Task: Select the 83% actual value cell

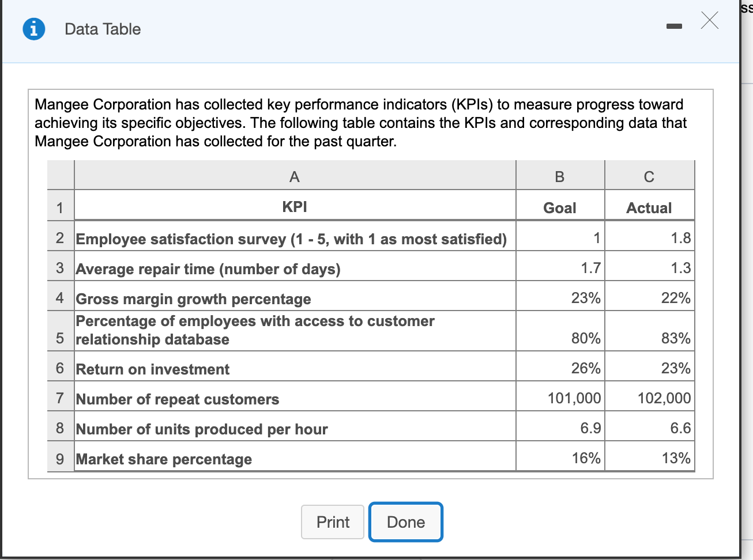Action: pyautogui.click(x=649, y=339)
